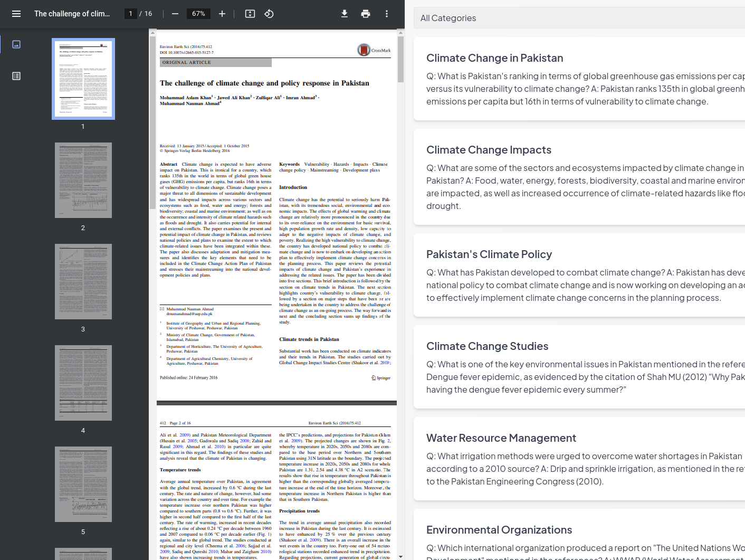Open page 4 thumbnail preview
The width and height of the screenshot is (745, 560).
(x=83, y=383)
